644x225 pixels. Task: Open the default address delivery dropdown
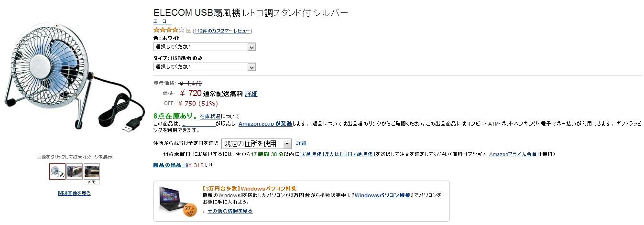click(x=256, y=143)
